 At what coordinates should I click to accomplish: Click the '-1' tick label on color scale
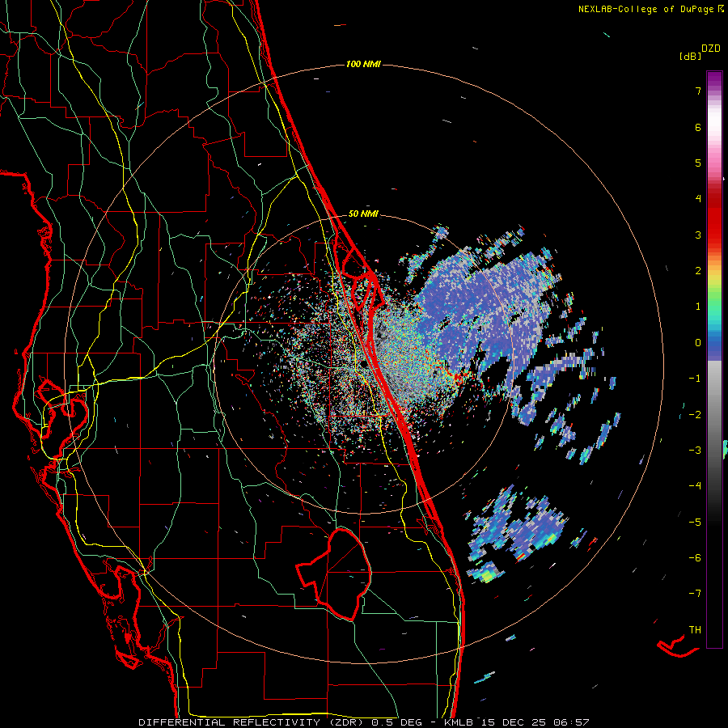pos(695,379)
